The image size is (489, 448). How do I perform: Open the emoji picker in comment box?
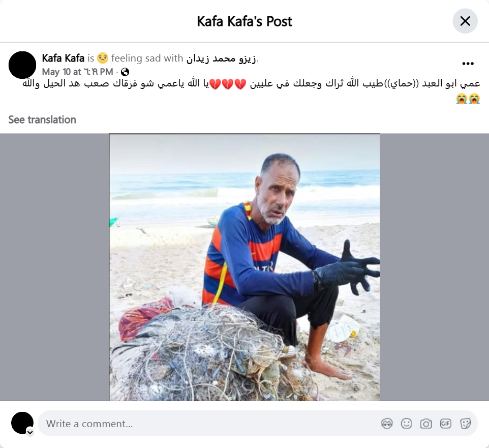click(x=406, y=424)
